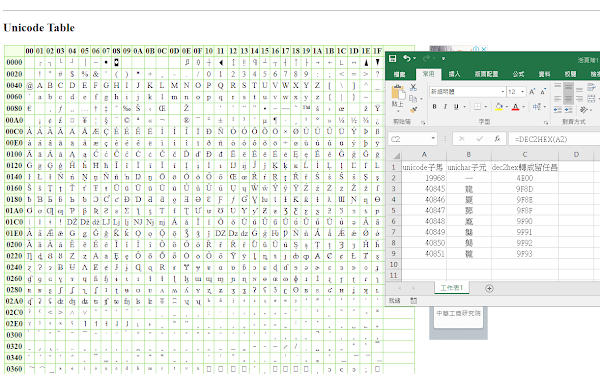Open the Borders dropdown arrow
The width and height of the screenshot is (600, 374).
click(486, 107)
